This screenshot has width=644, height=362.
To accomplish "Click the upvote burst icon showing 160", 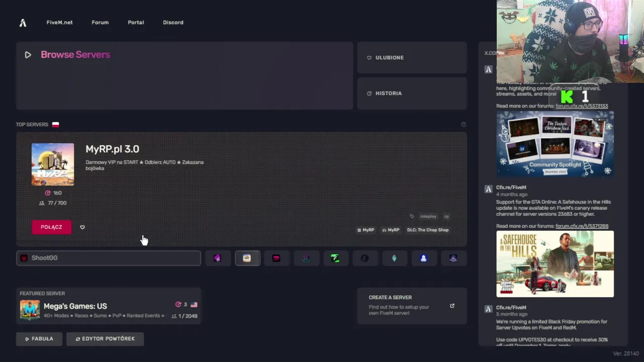I will (48, 193).
